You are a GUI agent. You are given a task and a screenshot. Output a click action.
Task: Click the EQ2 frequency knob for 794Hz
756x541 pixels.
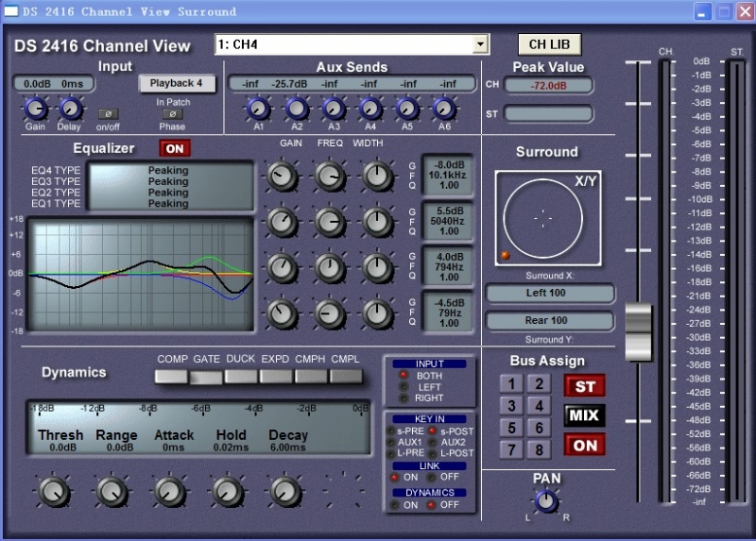pyautogui.click(x=330, y=268)
